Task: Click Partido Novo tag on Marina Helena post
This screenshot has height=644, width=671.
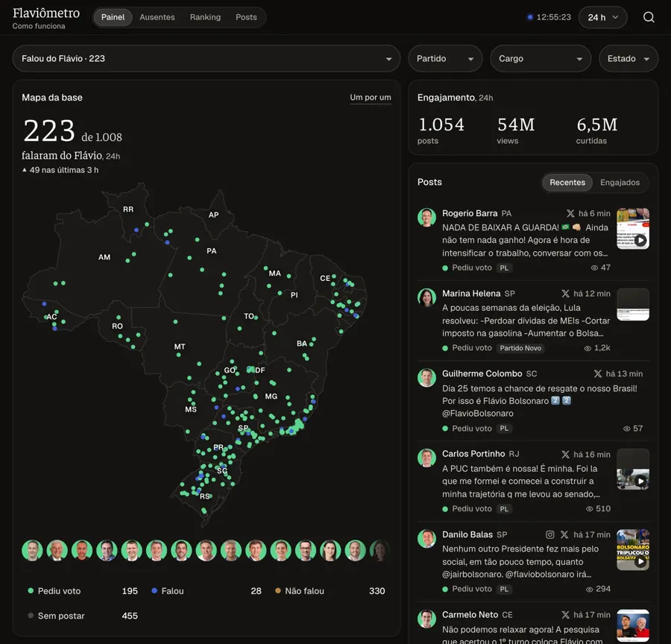Action: (x=520, y=348)
